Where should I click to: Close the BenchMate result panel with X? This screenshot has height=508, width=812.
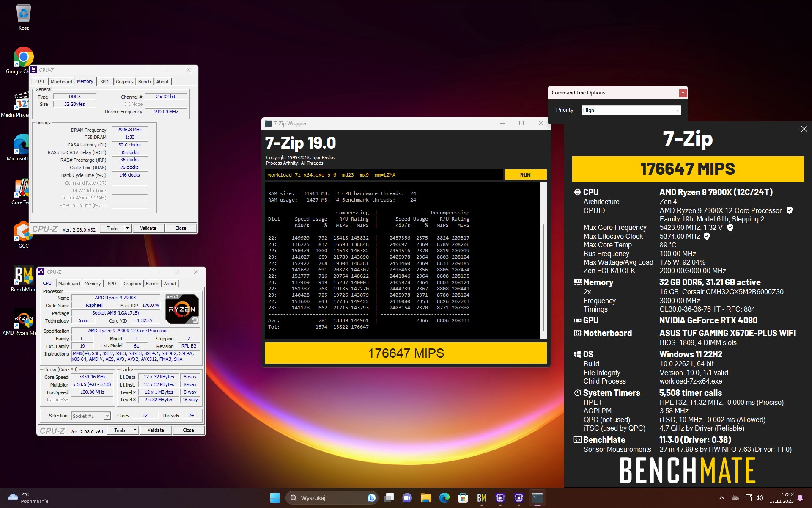coord(804,129)
